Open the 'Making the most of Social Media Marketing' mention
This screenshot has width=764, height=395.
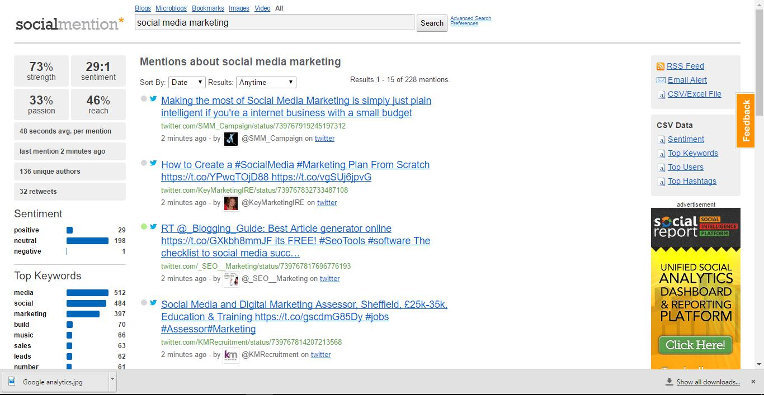[296, 107]
